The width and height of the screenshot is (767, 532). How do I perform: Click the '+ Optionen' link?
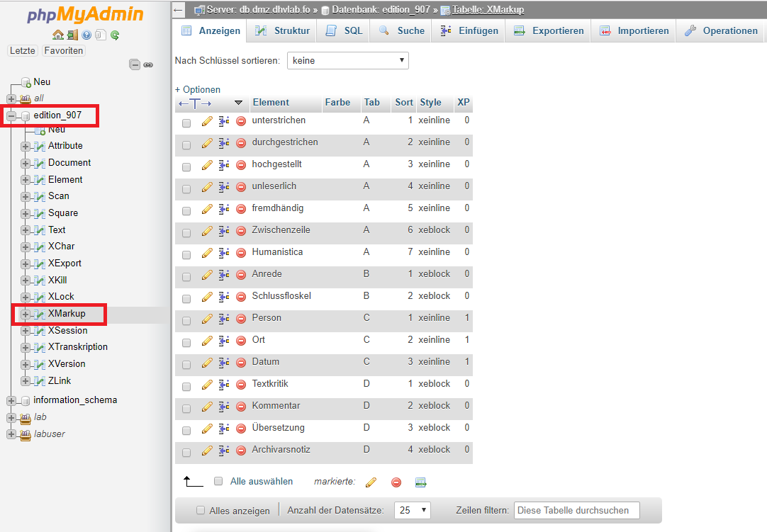(198, 90)
